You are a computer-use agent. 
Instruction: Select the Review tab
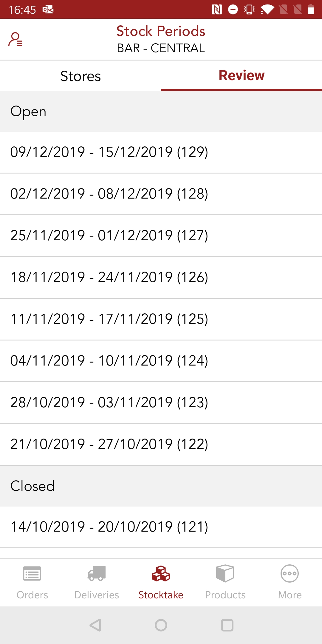click(x=241, y=75)
